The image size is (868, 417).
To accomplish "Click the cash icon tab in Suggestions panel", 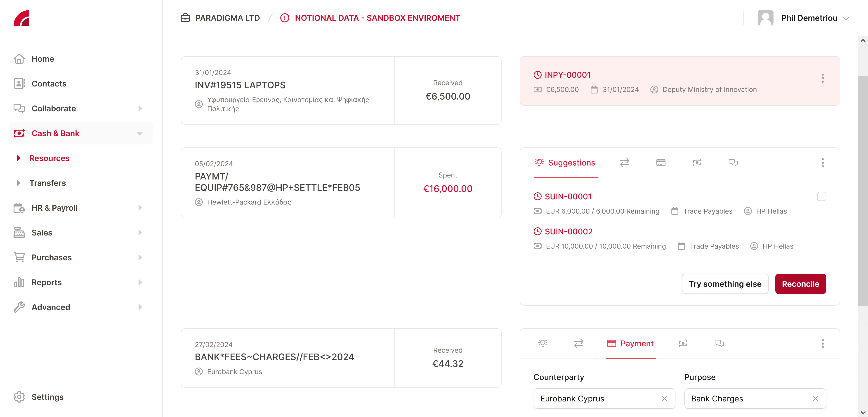I will [697, 163].
